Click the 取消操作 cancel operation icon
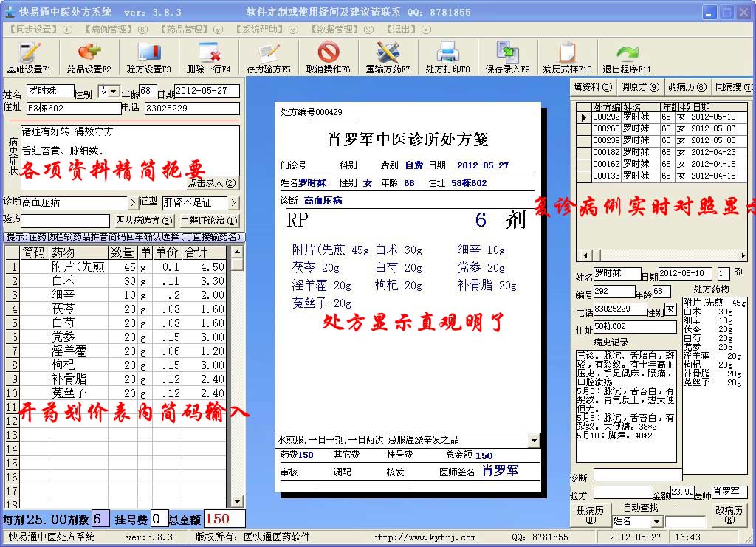The height and width of the screenshot is (547, 756). [x=328, y=57]
